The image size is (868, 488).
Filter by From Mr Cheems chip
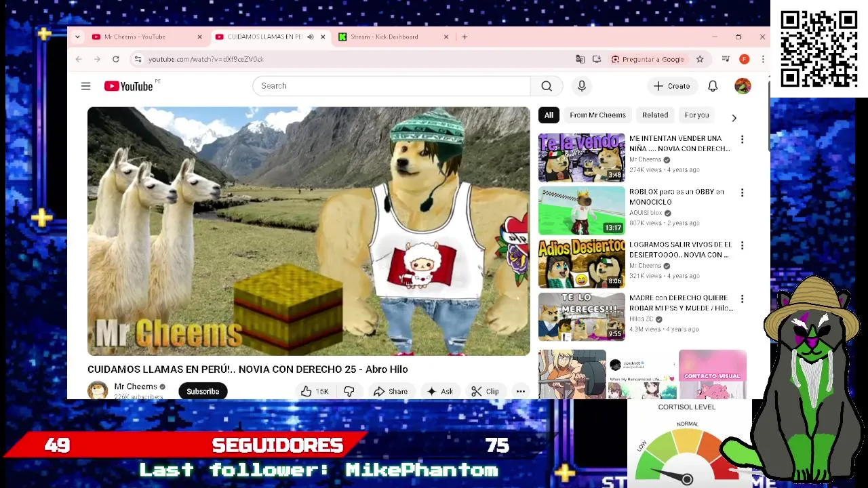tap(597, 115)
